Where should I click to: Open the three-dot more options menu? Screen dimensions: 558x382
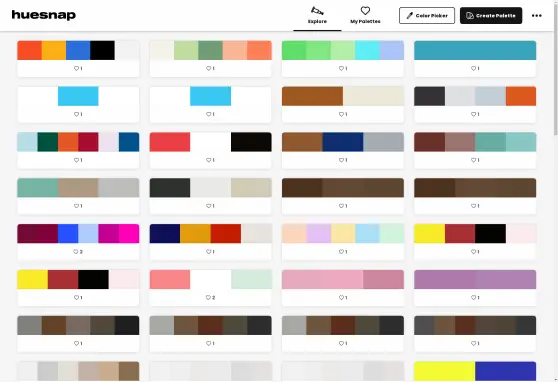pyautogui.click(x=537, y=16)
